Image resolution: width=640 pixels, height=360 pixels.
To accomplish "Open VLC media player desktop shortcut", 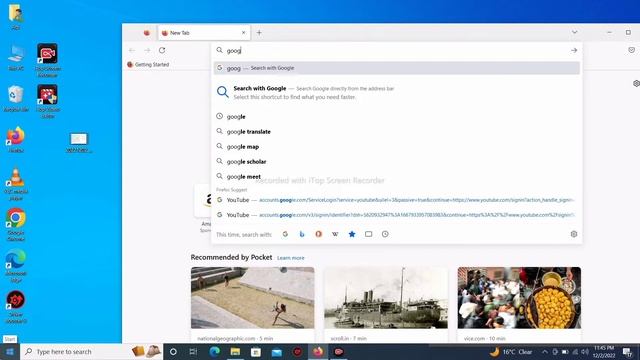I will tap(16, 184).
